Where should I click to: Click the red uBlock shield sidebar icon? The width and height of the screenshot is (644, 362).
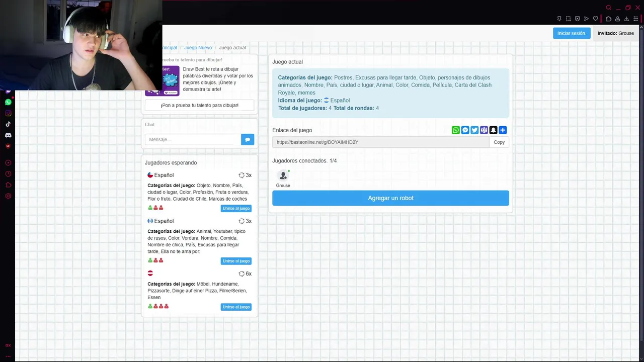(8, 146)
